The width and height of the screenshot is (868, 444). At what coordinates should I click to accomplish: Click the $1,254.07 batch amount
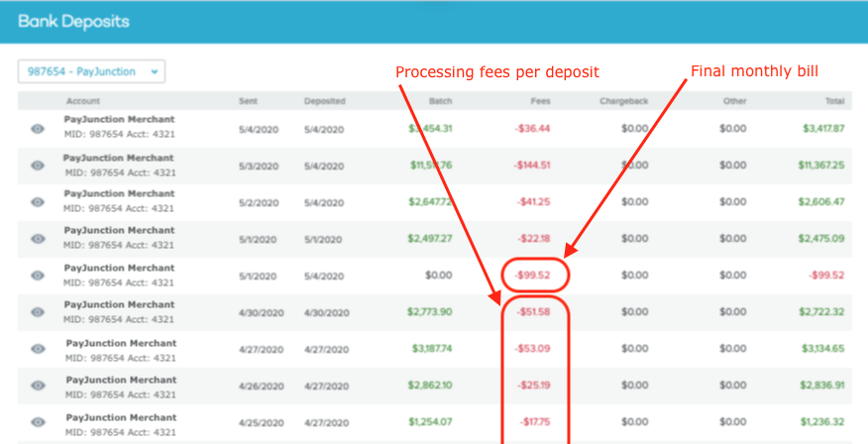tap(430, 422)
